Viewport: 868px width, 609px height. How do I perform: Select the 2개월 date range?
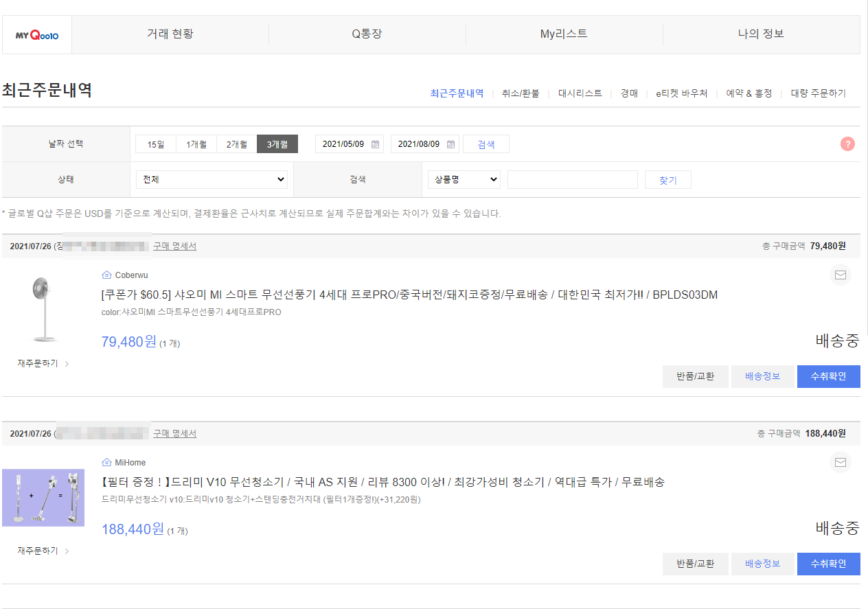(237, 144)
